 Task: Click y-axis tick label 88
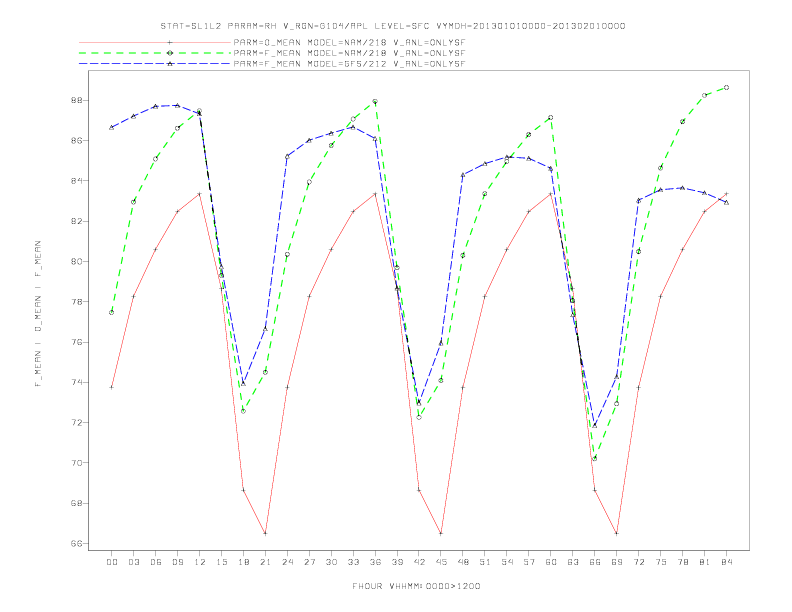77,100
